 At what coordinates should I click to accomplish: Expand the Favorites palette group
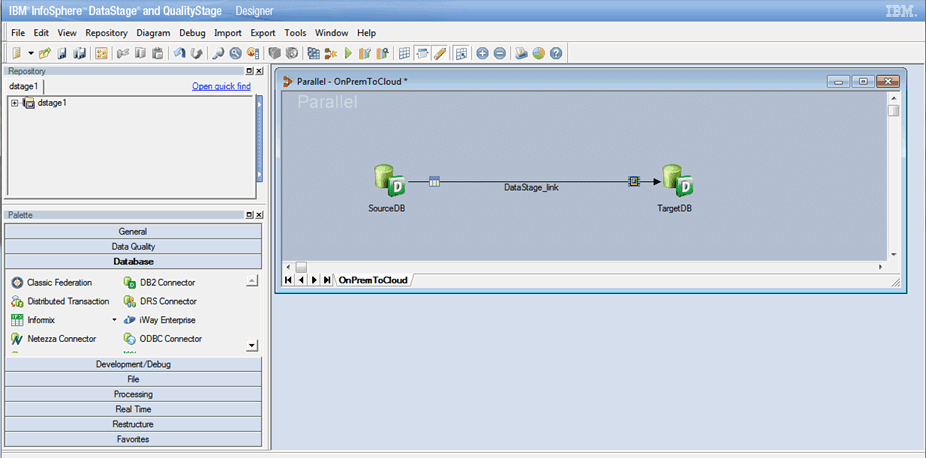[x=133, y=439]
